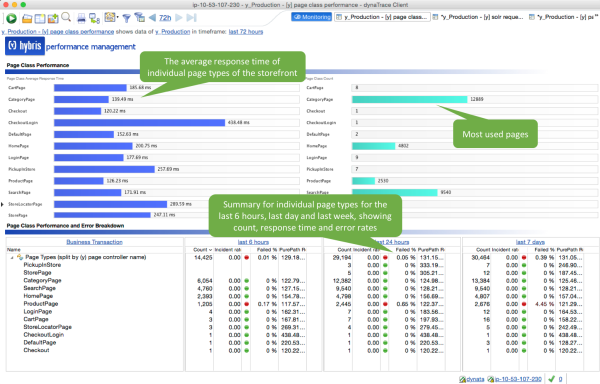Select the PickupInStore tree row
The height and width of the screenshot is (384, 600).
(x=42, y=265)
